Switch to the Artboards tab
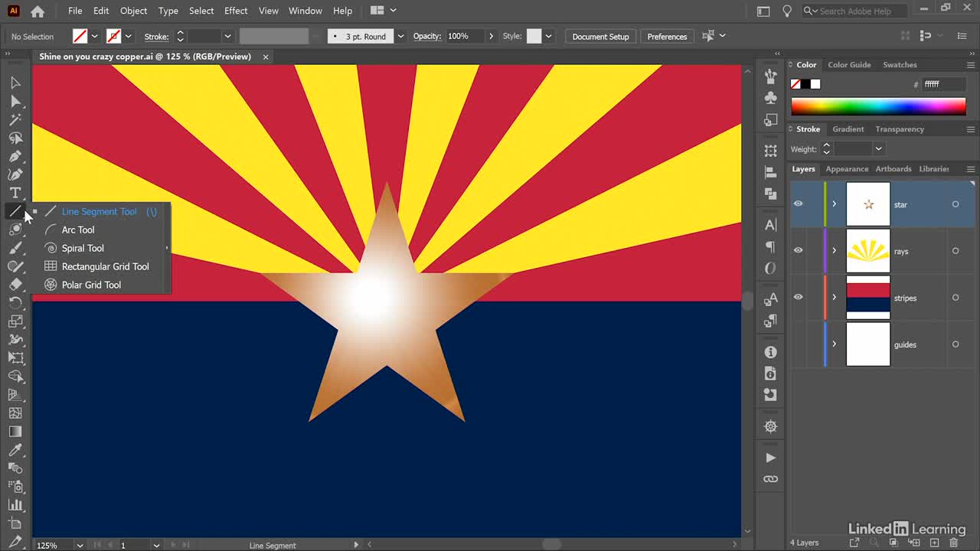 (x=893, y=169)
